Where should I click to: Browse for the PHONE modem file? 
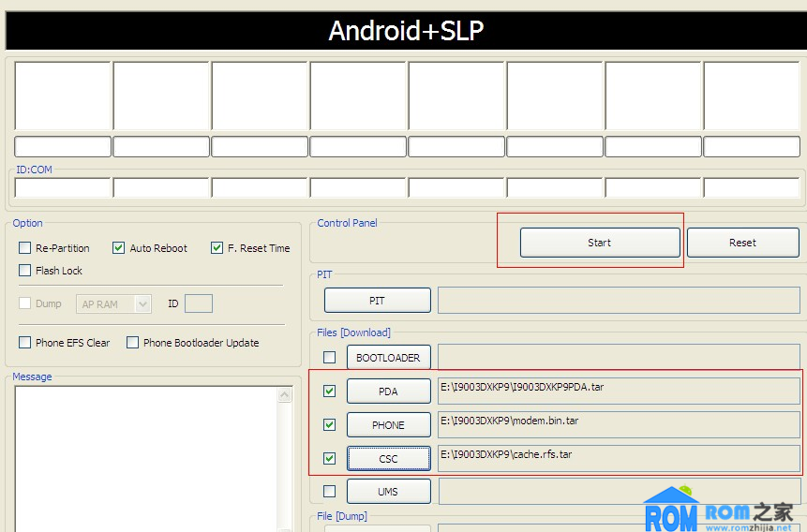[388, 425]
